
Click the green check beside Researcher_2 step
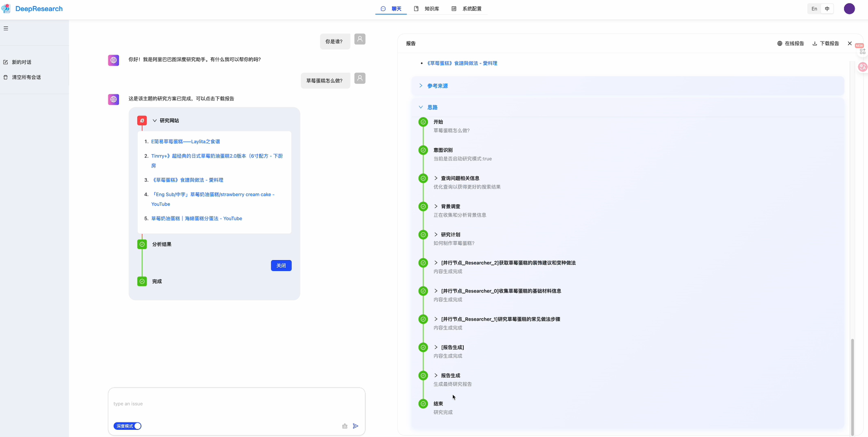[x=423, y=263]
